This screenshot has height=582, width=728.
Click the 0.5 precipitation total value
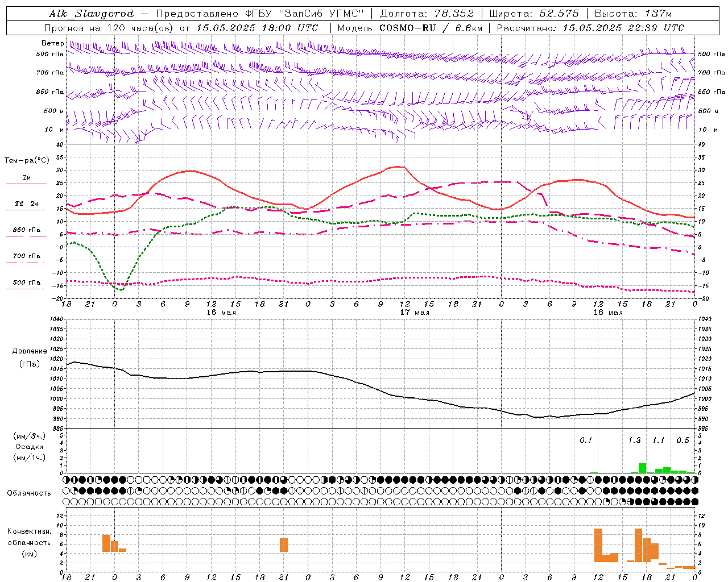[x=682, y=440]
